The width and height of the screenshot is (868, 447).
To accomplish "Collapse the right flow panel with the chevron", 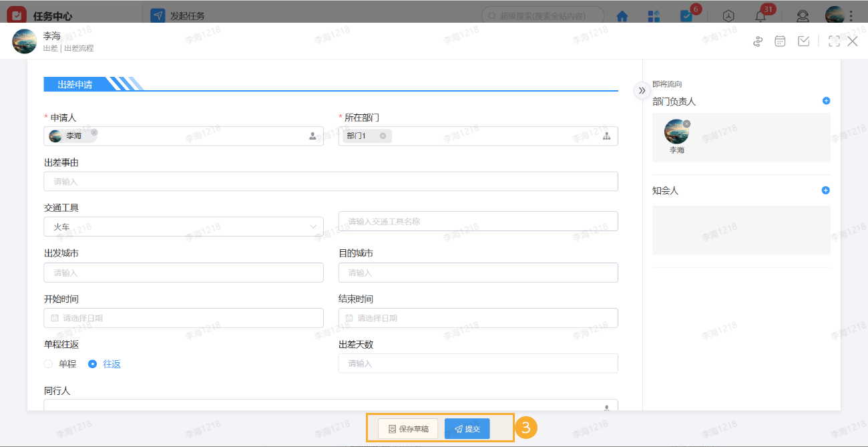I will coord(641,90).
